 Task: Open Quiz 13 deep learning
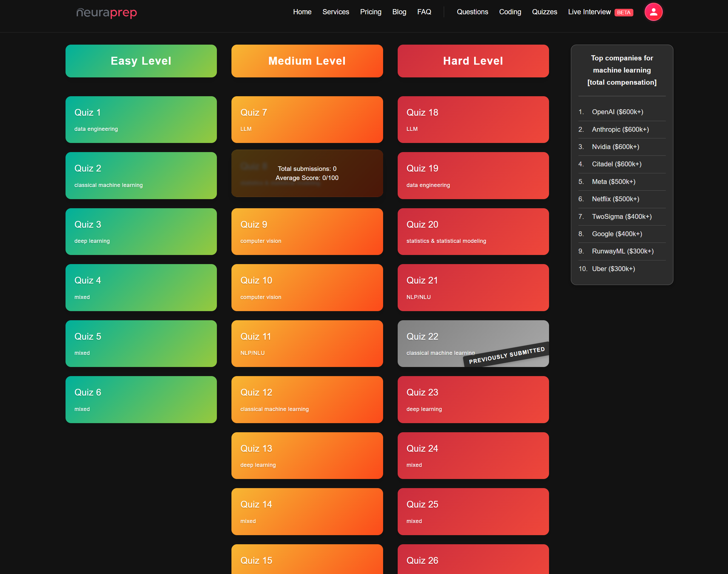[x=307, y=455]
